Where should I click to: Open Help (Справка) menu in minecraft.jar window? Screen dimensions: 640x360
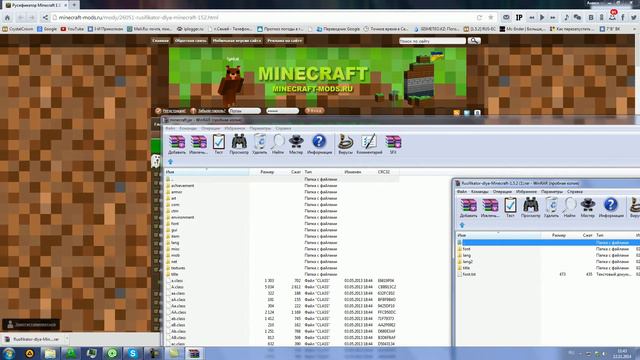(283, 129)
